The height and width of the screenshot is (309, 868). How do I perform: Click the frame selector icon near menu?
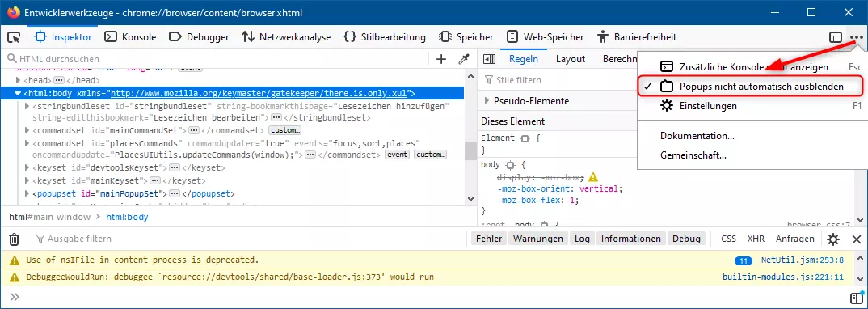point(836,37)
